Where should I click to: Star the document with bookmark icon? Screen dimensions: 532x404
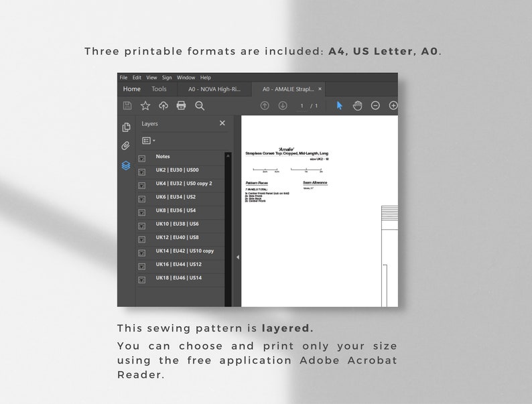[x=145, y=106]
